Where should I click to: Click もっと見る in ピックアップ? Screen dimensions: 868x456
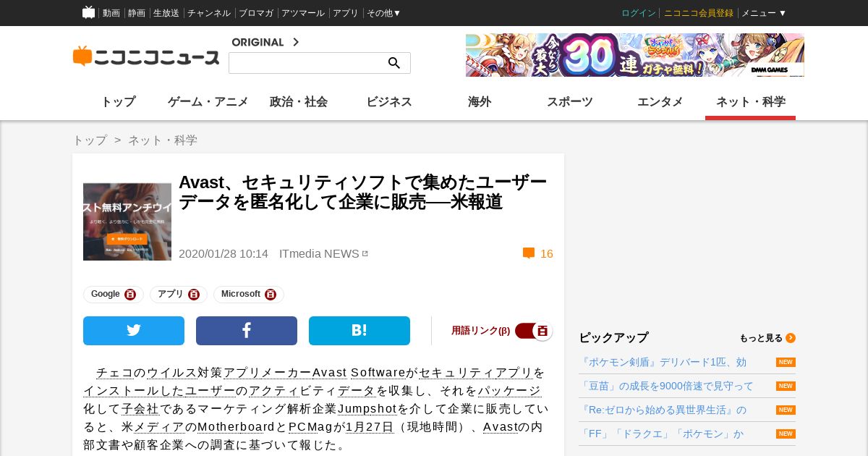(761, 338)
